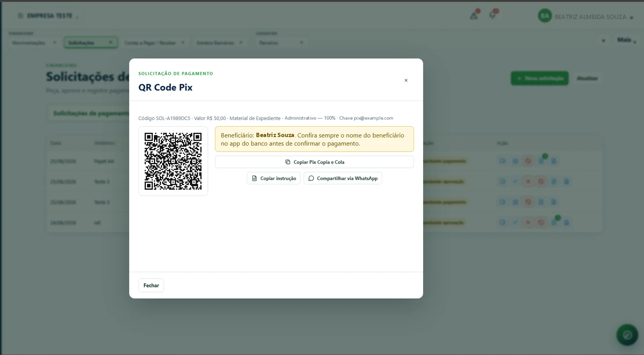644x355 pixels.
Task: Click the Copiar instrução button
Action: (274, 178)
